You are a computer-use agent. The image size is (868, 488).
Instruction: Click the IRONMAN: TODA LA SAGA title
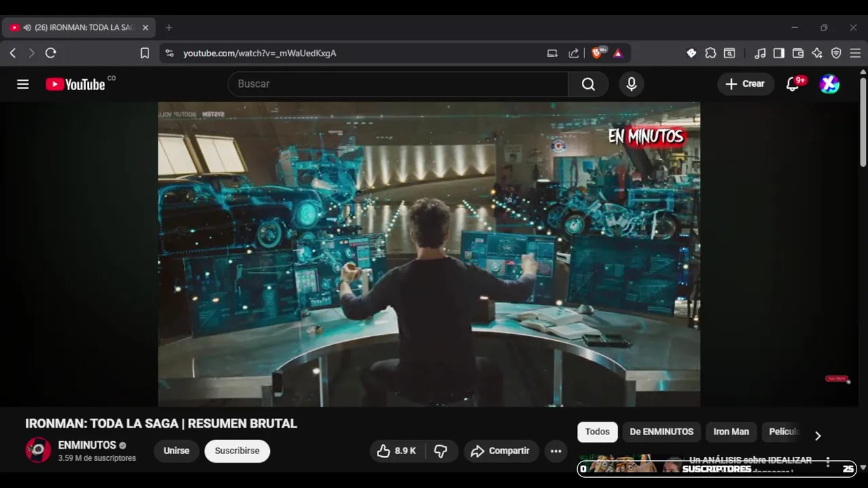161,424
